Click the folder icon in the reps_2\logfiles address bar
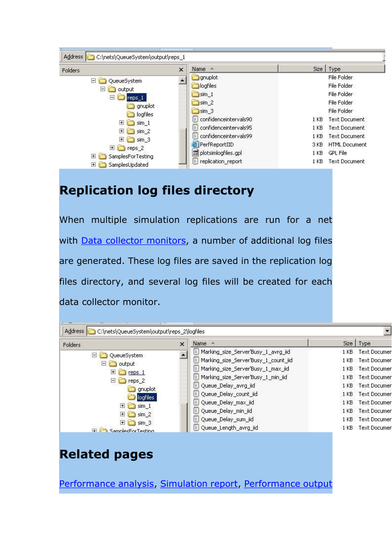The width and height of the screenshot is (392, 554). (x=92, y=332)
